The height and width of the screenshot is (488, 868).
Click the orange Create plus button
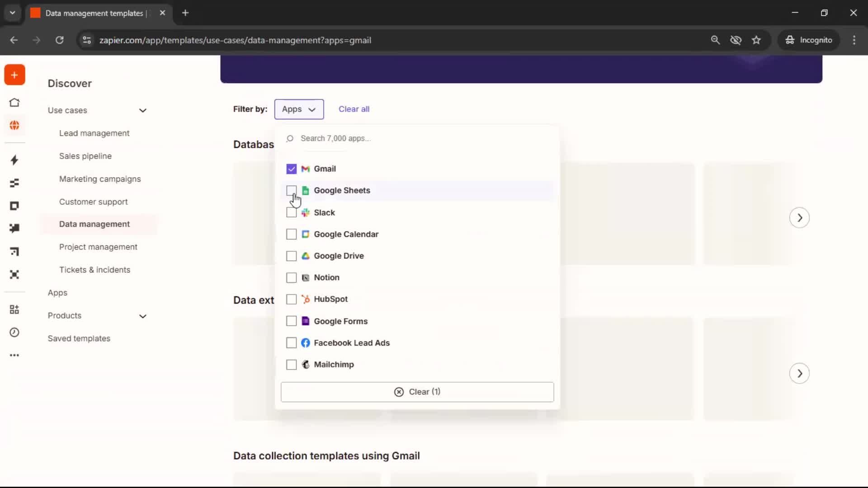14,75
